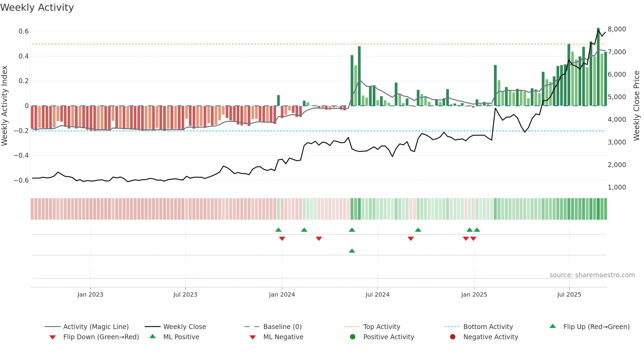Click the 0.4 activity index tick
644x362 pixels.
click(24, 56)
